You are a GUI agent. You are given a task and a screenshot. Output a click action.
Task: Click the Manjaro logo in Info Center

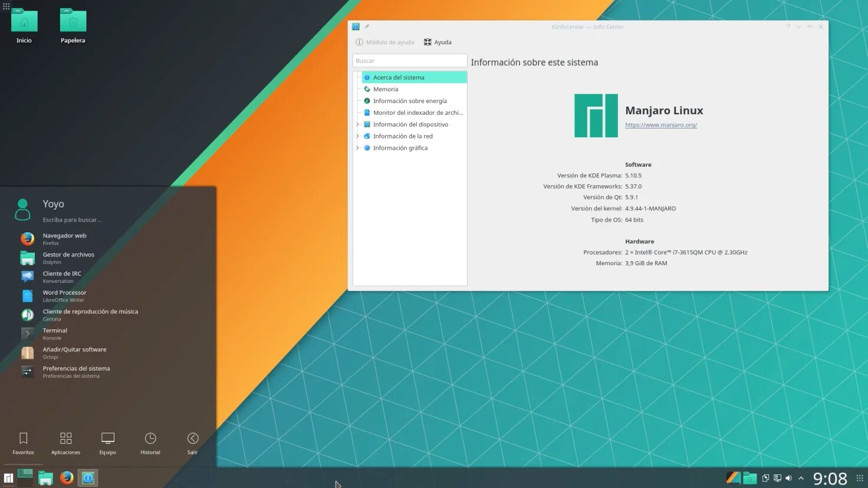(596, 116)
